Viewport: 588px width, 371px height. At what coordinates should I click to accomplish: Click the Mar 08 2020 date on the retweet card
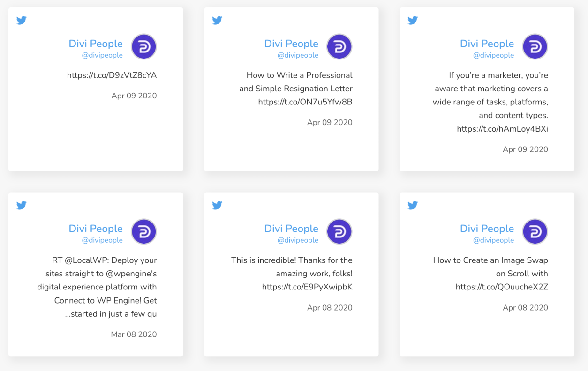134,334
